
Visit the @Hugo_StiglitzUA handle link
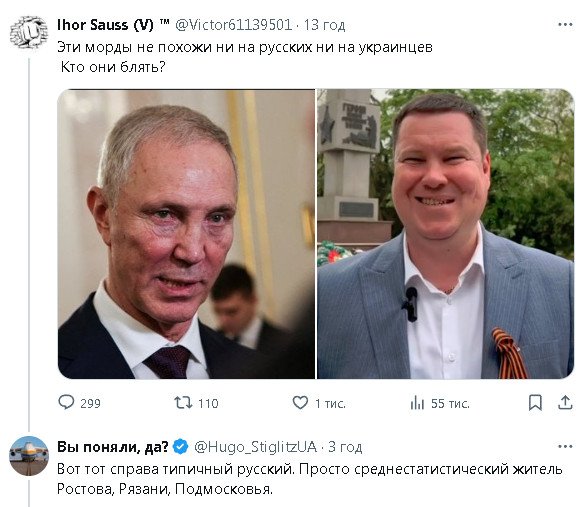coord(255,447)
